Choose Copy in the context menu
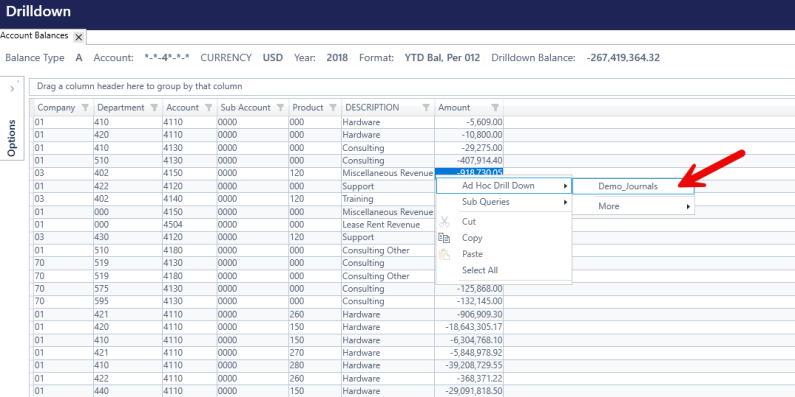Screen dimensions: 795x397 [504, 238]
